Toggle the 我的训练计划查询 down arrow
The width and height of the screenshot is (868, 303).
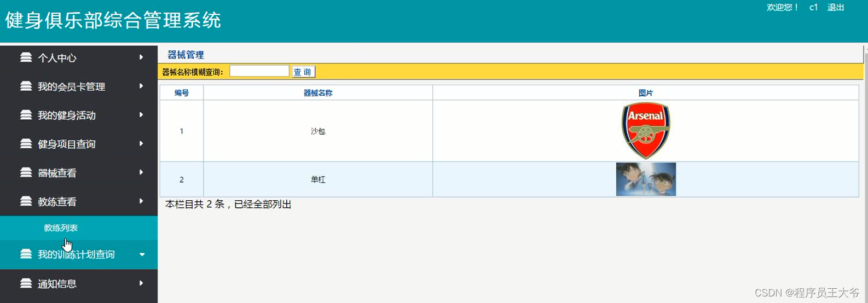point(142,254)
